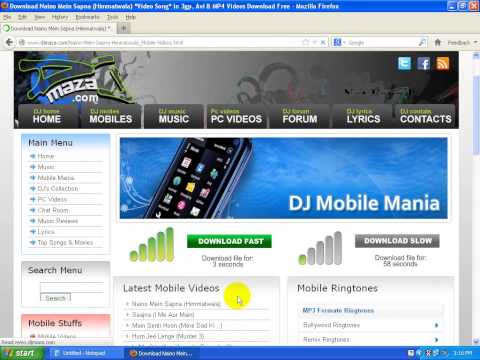Open the Tools menu
Viewport: 480px width, 360px height.
click(x=112, y=17)
